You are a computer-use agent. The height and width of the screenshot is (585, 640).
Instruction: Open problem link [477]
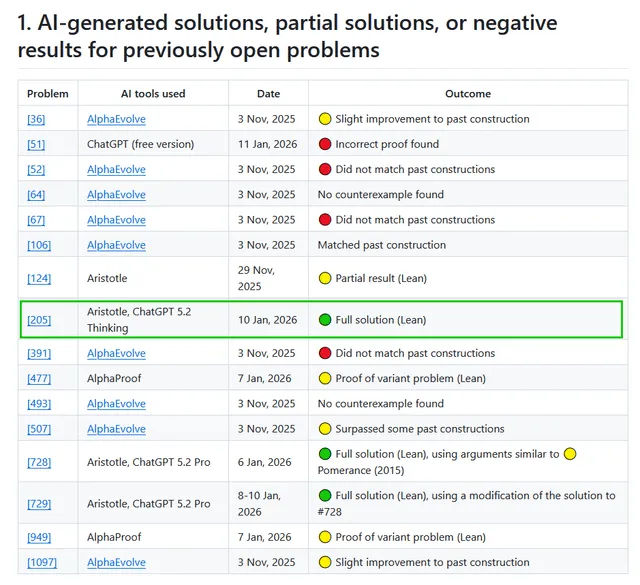pos(39,378)
